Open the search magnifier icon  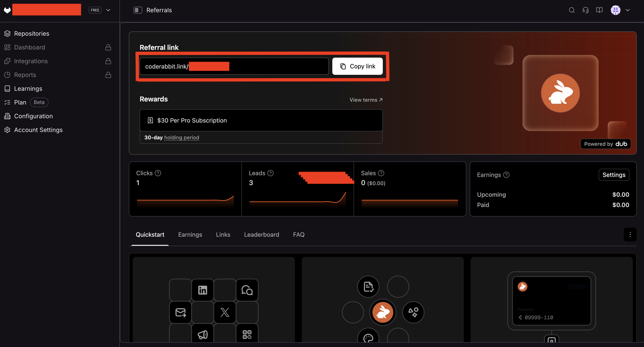571,10
